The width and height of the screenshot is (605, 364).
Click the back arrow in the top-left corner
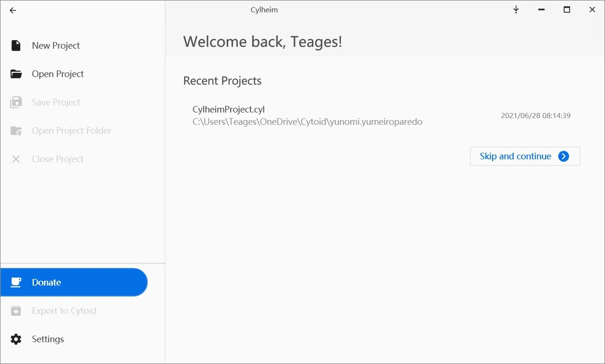pos(12,10)
